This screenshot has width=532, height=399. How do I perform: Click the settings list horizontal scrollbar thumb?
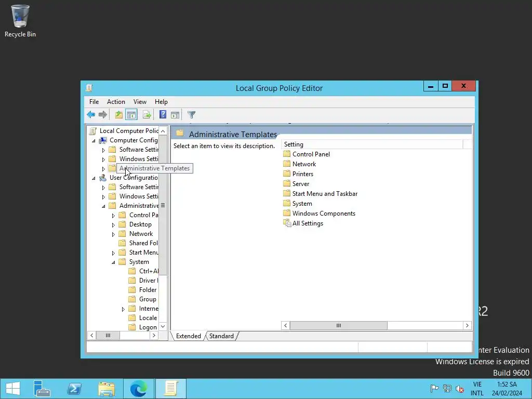point(339,325)
